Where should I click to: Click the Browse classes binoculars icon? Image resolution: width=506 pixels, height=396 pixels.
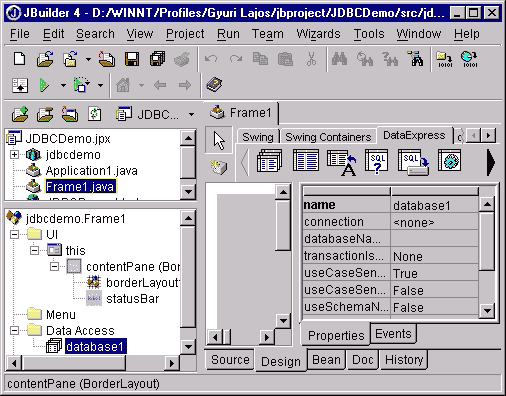415,59
